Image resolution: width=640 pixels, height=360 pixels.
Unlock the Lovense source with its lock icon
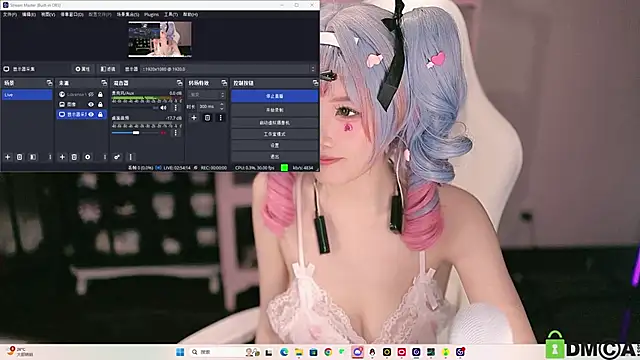click(x=100, y=94)
